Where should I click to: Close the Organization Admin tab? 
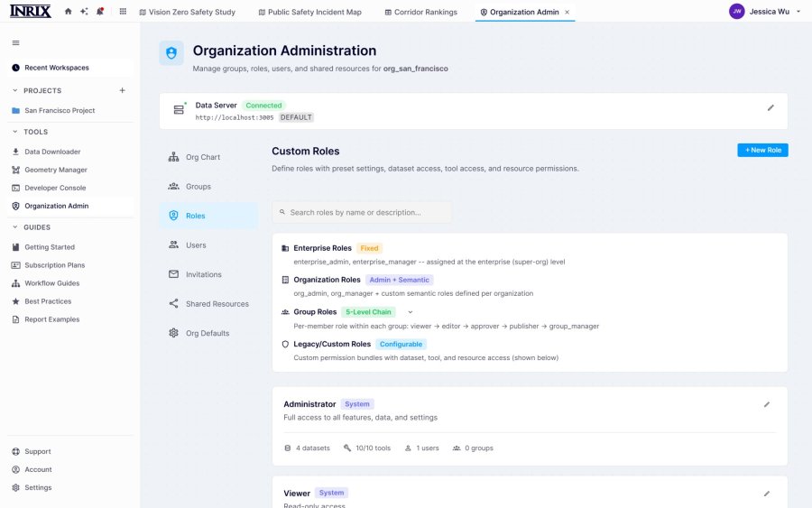(567, 12)
